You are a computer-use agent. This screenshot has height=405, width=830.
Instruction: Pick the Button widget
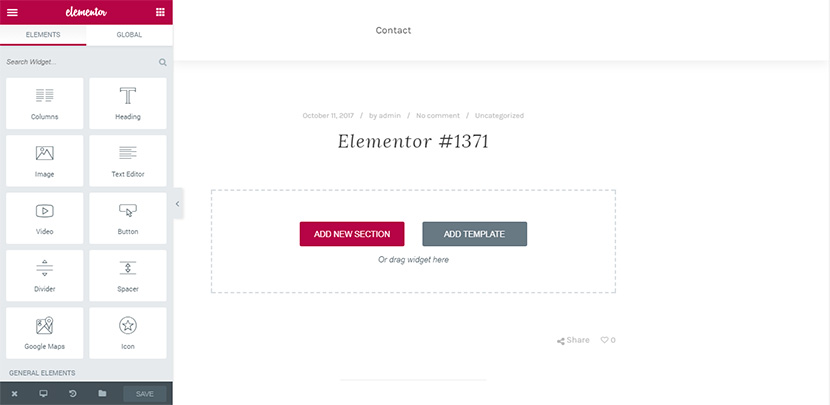tap(128, 218)
